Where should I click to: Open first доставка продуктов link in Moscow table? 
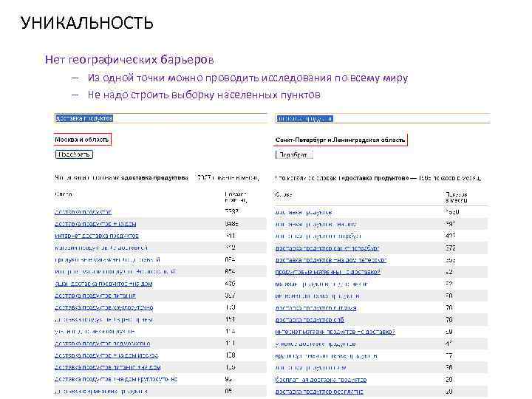tap(83, 211)
